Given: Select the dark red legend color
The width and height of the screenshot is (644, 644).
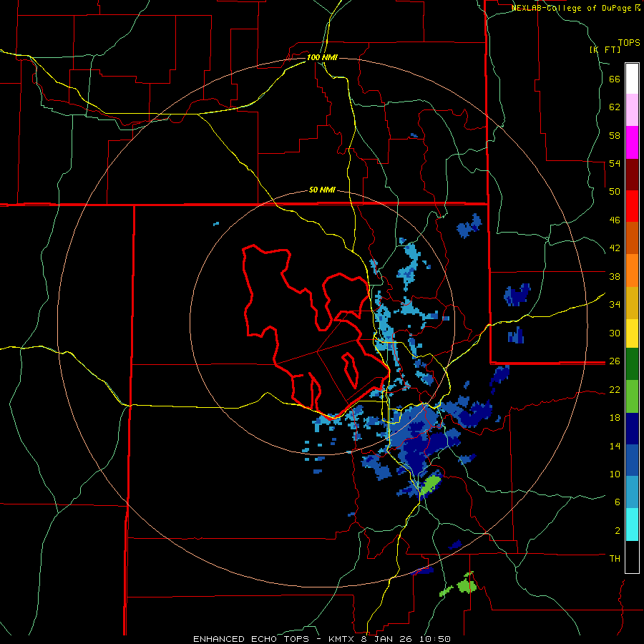Looking at the screenshot, I should (632, 175).
